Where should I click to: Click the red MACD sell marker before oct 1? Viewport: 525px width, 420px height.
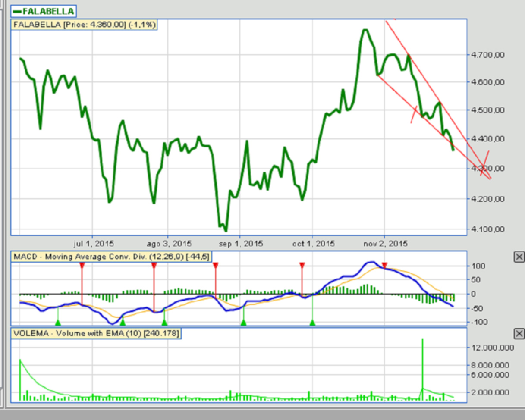pyautogui.click(x=302, y=265)
